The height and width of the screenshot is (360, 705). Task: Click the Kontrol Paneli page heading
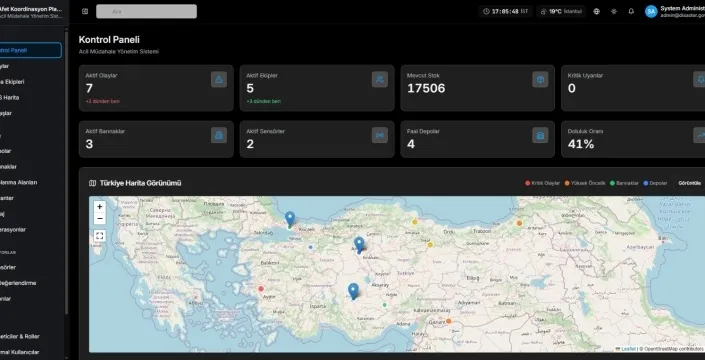[109, 40]
